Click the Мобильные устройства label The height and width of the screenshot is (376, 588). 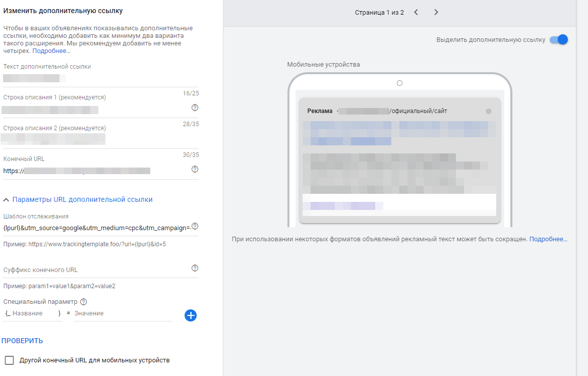324,65
